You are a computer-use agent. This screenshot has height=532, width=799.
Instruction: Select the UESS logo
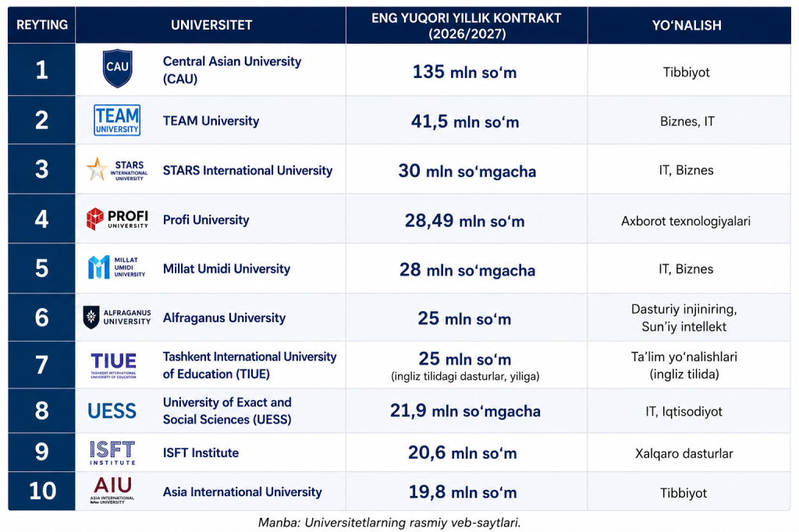(x=112, y=411)
